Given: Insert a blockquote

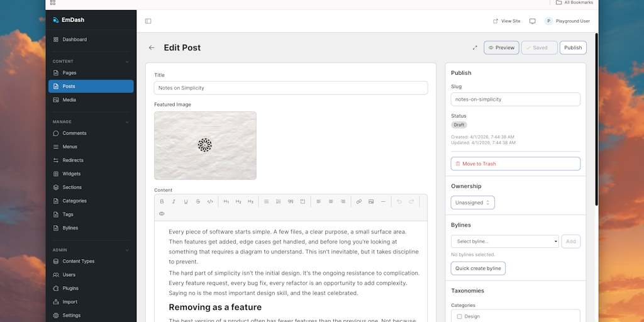Looking at the screenshot, I should click(291, 202).
